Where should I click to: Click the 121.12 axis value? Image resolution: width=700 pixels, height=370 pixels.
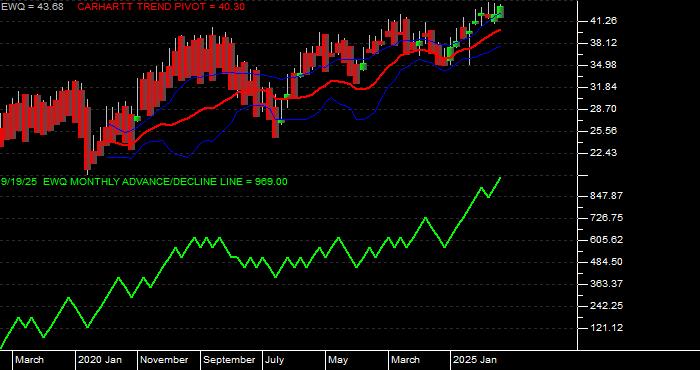[606, 328]
